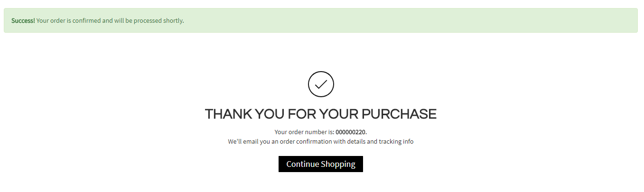Click the bold "Success!" label in alert

click(x=23, y=21)
